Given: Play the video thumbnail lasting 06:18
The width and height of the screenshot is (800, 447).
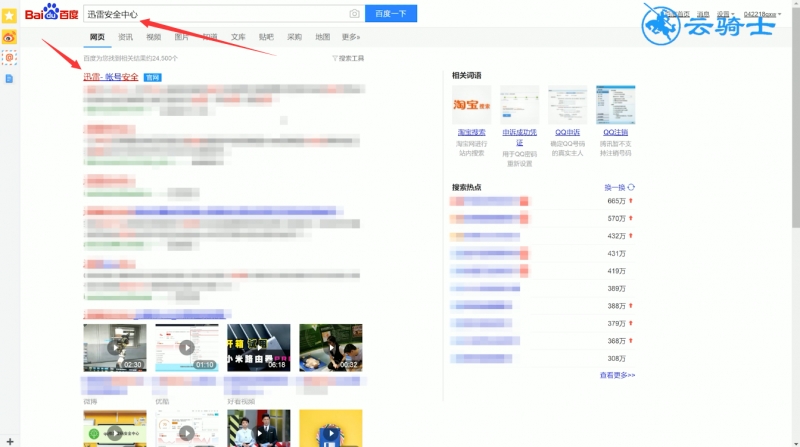Looking at the screenshot, I should [x=259, y=347].
